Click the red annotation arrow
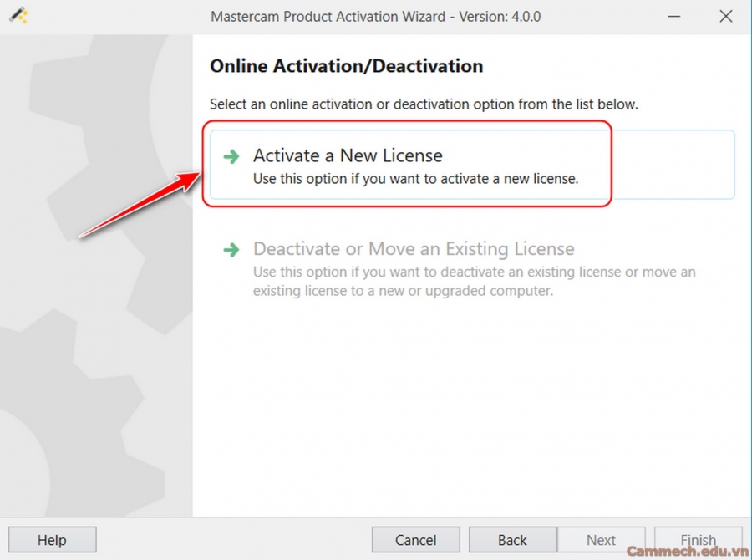Screen dimensions: 752x560 (138, 206)
